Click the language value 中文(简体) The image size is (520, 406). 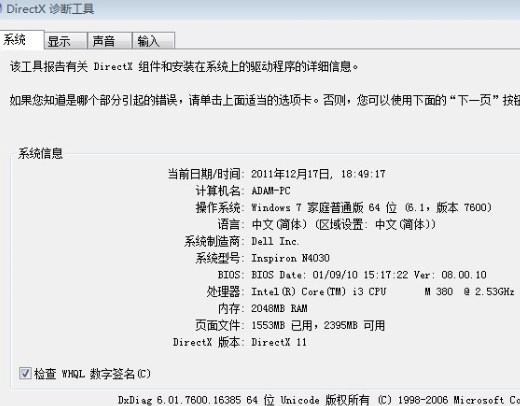(x=343, y=224)
